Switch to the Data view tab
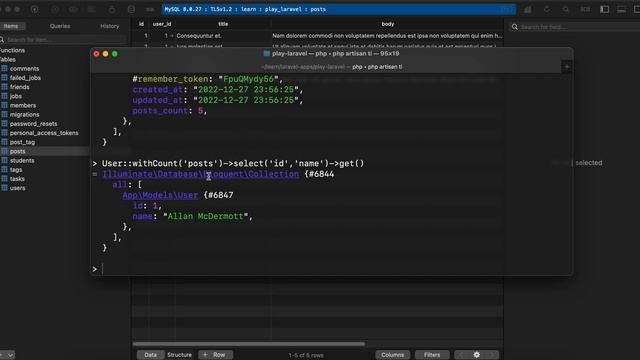The height and width of the screenshot is (360, 640). 150,355
